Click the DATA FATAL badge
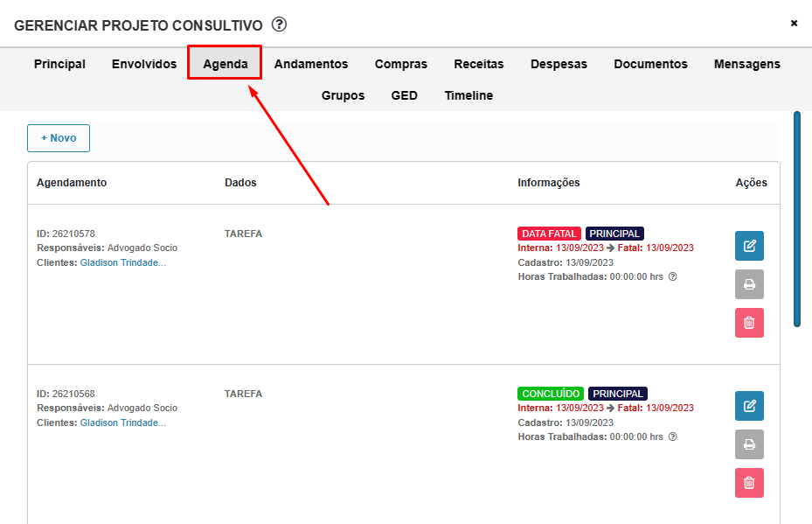Screen dimensions: 812x524 pos(549,234)
